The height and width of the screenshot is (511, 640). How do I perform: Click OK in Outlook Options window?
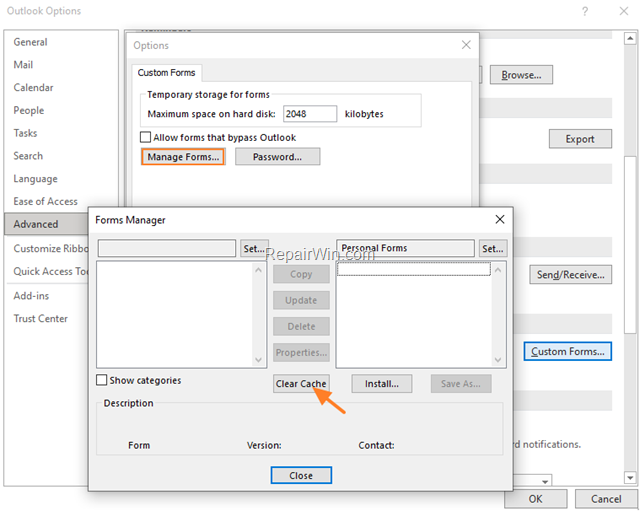tap(536, 499)
